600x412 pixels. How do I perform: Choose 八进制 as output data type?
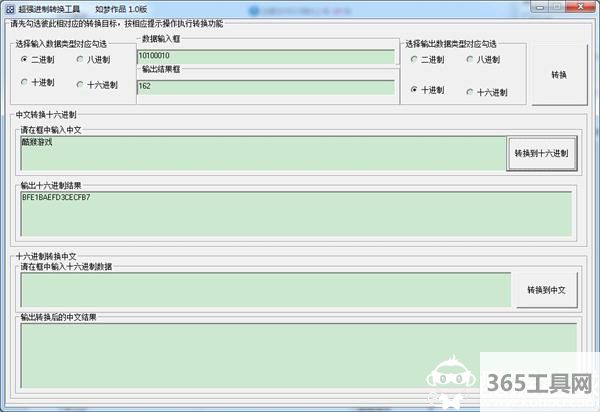tap(470, 59)
